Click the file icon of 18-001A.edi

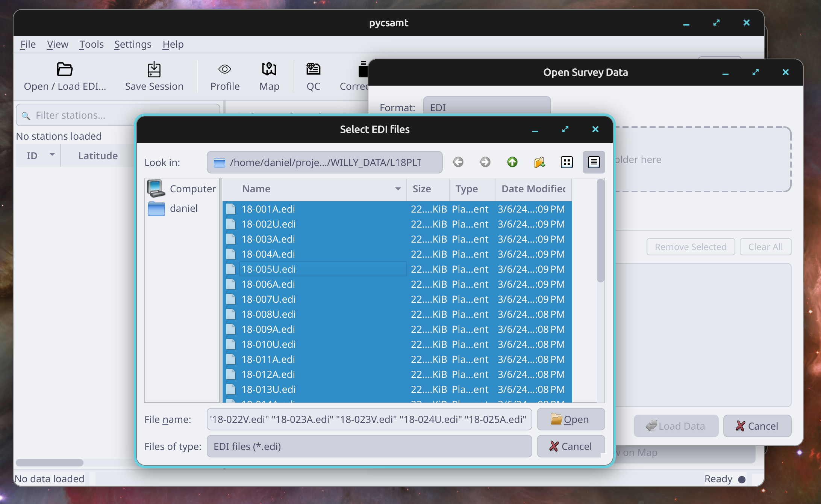click(x=231, y=209)
